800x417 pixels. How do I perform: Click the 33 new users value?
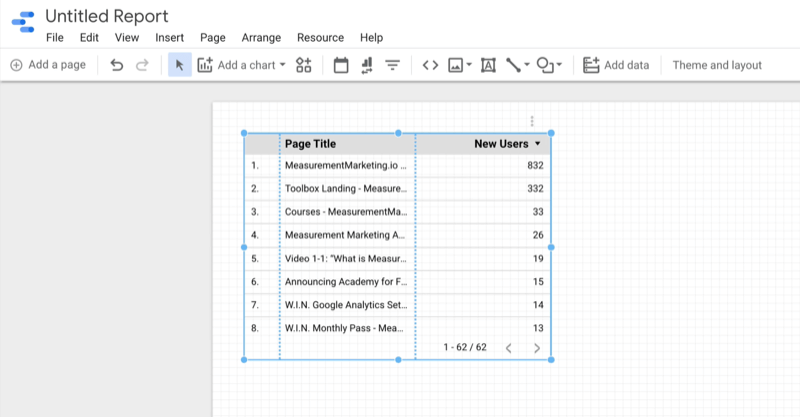(x=538, y=212)
